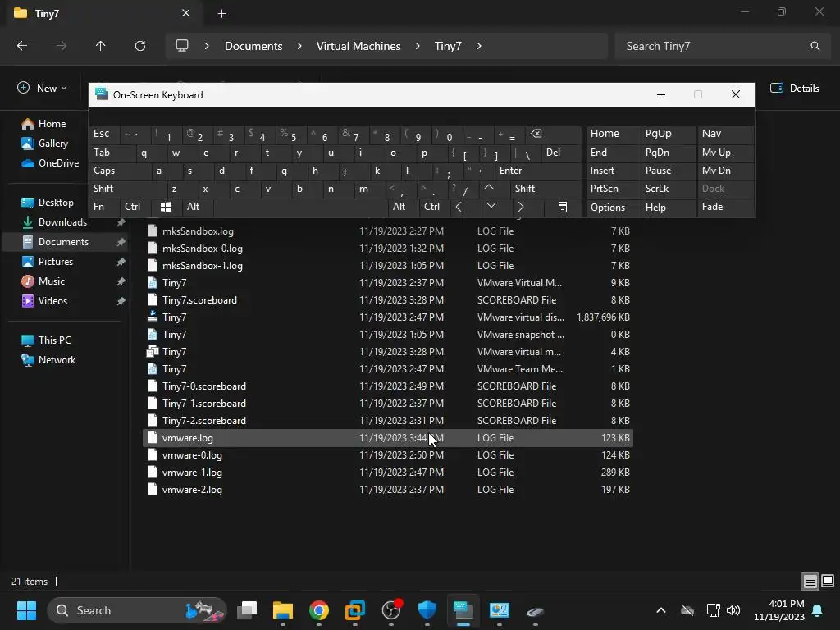Select the Tiny7-2.scoreboard file
840x630 pixels.
point(388,421)
